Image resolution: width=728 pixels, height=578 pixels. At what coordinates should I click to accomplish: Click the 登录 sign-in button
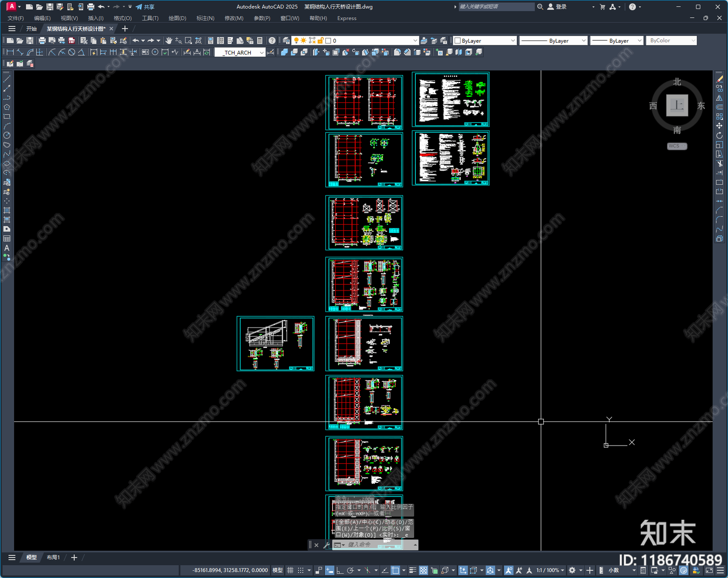point(557,7)
